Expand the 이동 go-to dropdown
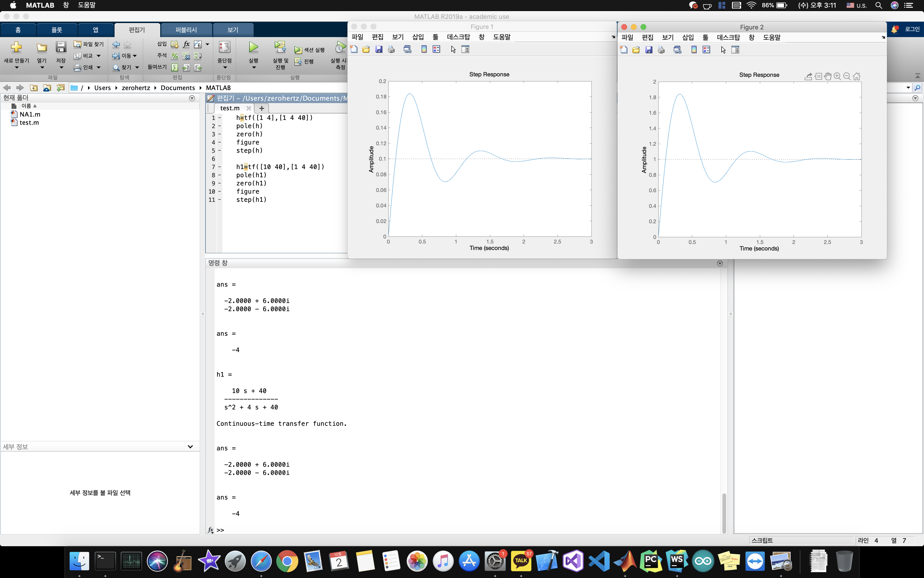The image size is (924, 578). 135,56
